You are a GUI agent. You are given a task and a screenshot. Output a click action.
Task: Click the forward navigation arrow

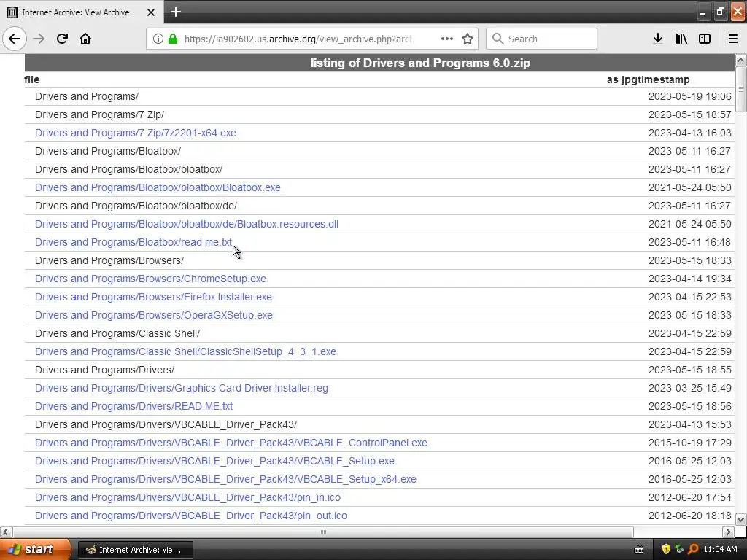(x=39, y=39)
